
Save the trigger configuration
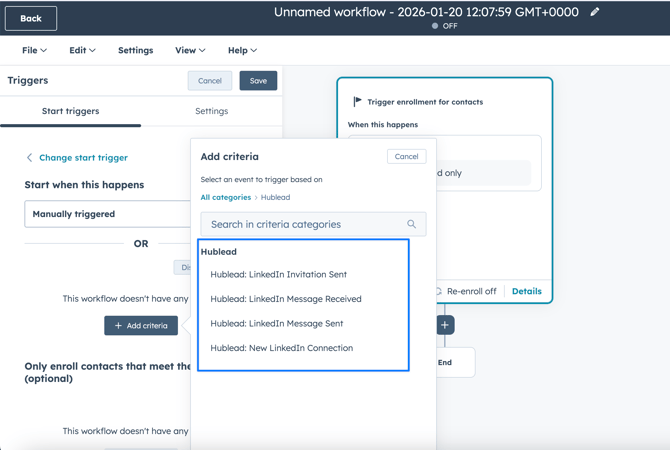pyautogui.click(x=258, y=81)
